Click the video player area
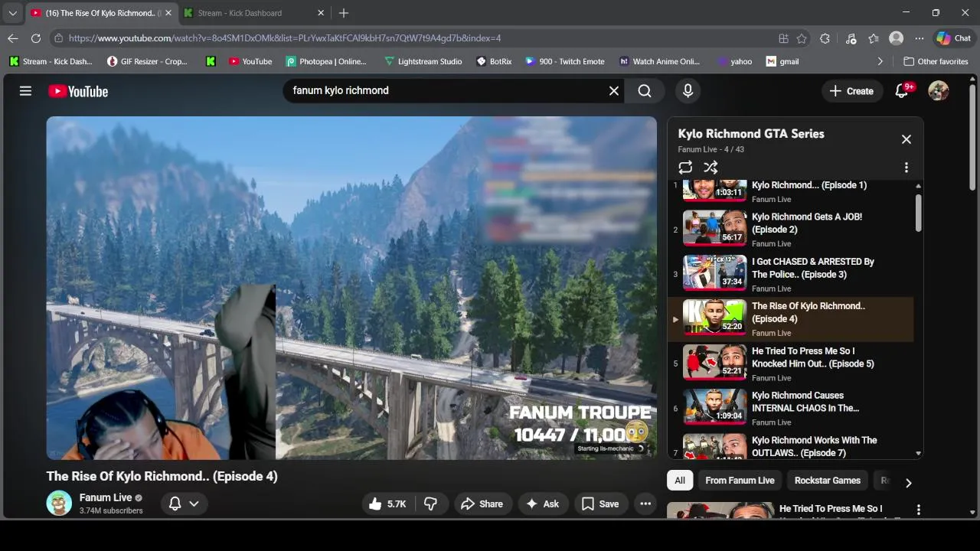 click(351, 288)
